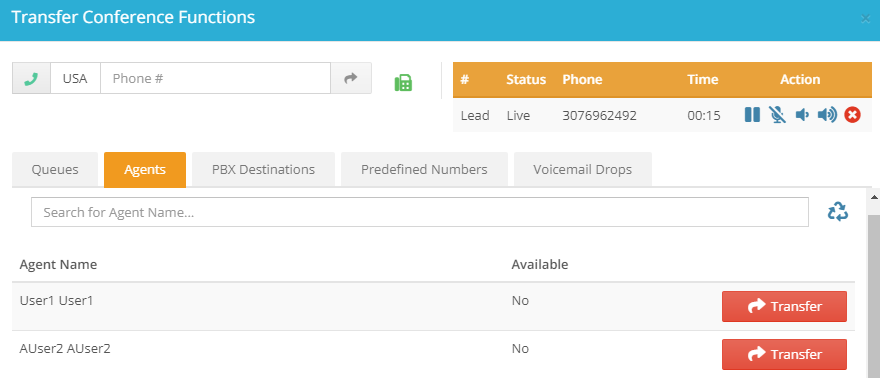
Task: Close the Transfer Conference Functions dialog
Action: pos(865,19)
